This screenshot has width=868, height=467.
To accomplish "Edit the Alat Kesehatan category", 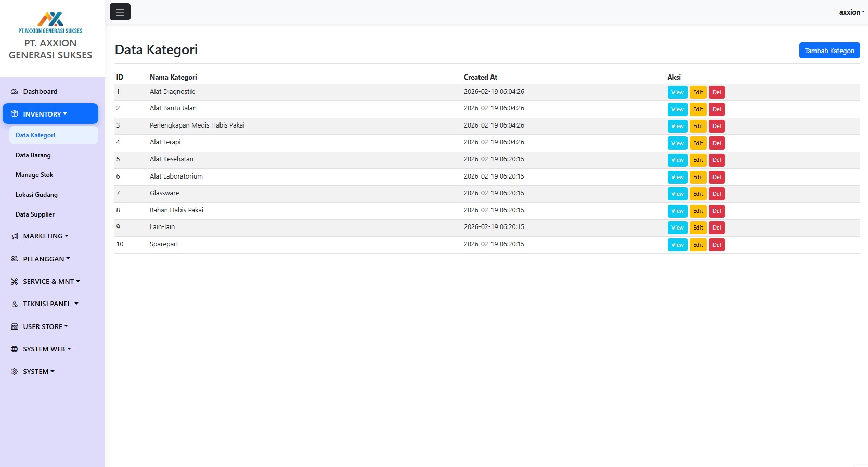I will 698,160.
